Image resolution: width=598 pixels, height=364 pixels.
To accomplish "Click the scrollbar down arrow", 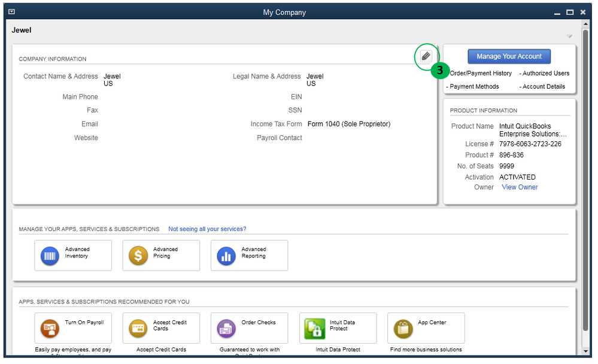I will pos(585,351).
